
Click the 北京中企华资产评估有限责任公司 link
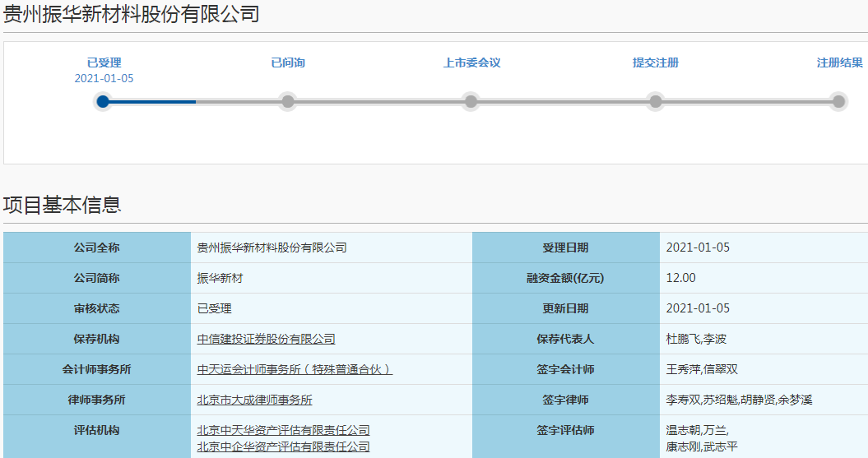(x=284, y=446)
